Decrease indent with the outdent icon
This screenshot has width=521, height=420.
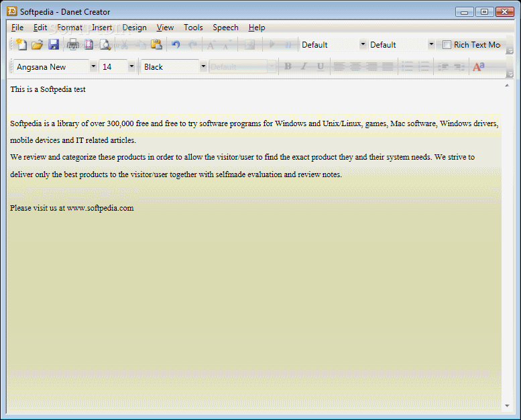[443, 66]
